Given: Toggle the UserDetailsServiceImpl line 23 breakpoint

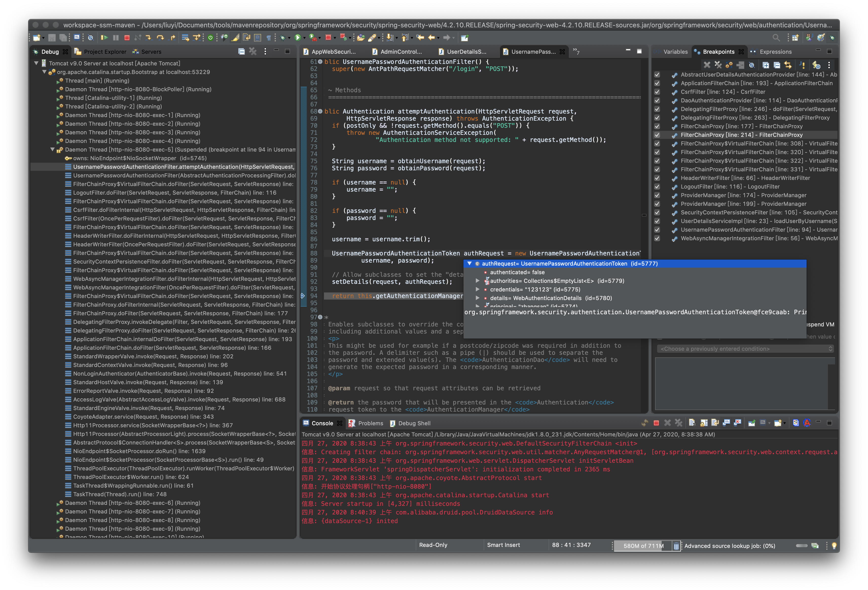Looking at the screenshot, I should coord(657,221).
